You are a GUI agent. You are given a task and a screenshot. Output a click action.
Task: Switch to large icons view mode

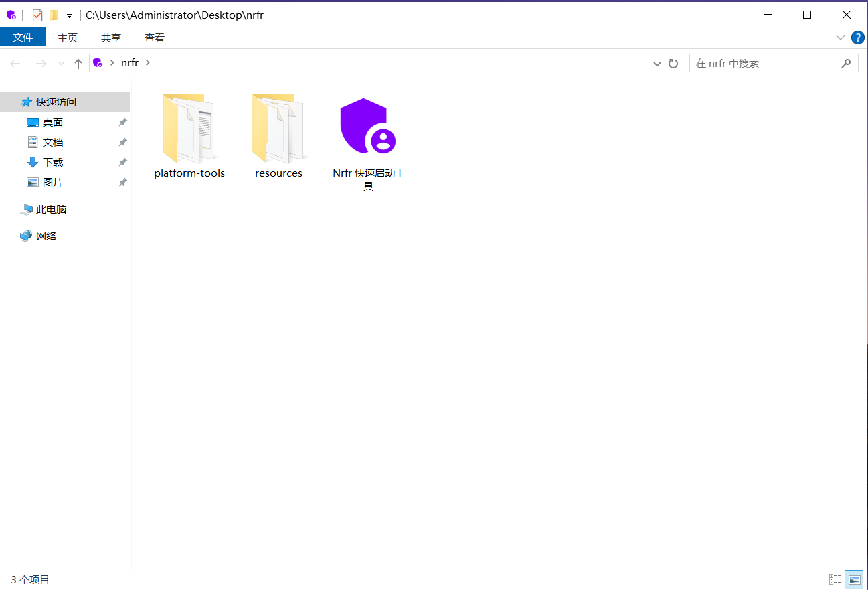[x=853, y=579]
